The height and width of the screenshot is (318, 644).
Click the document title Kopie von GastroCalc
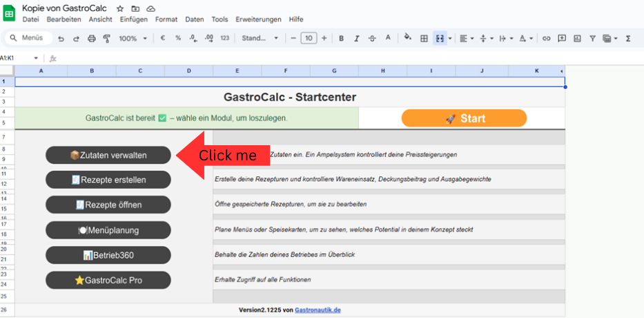[x=64, y=8]
